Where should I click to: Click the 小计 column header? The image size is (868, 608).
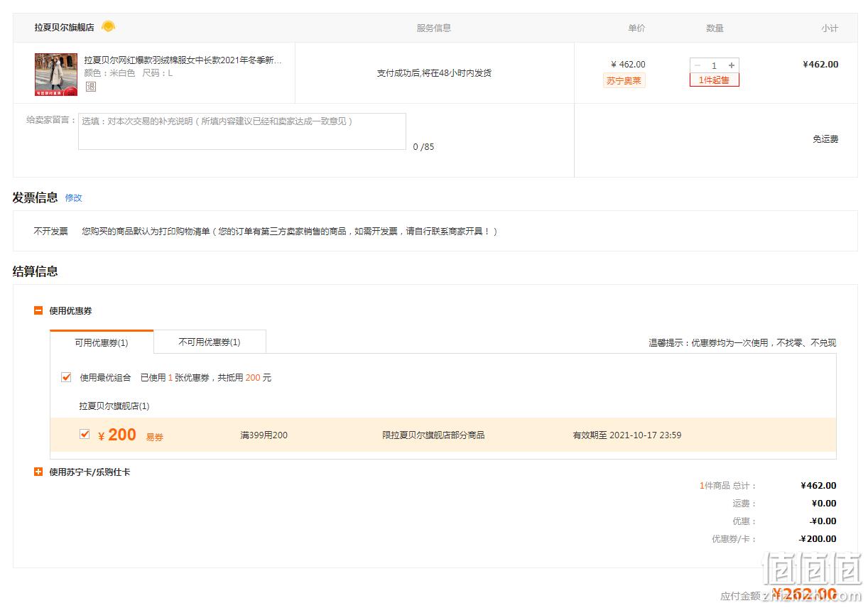pos(830,28)
